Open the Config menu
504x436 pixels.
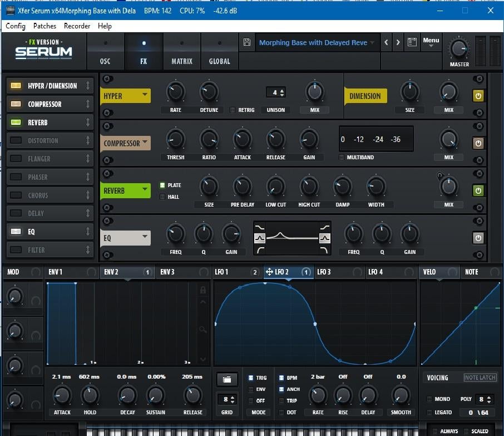16,26
